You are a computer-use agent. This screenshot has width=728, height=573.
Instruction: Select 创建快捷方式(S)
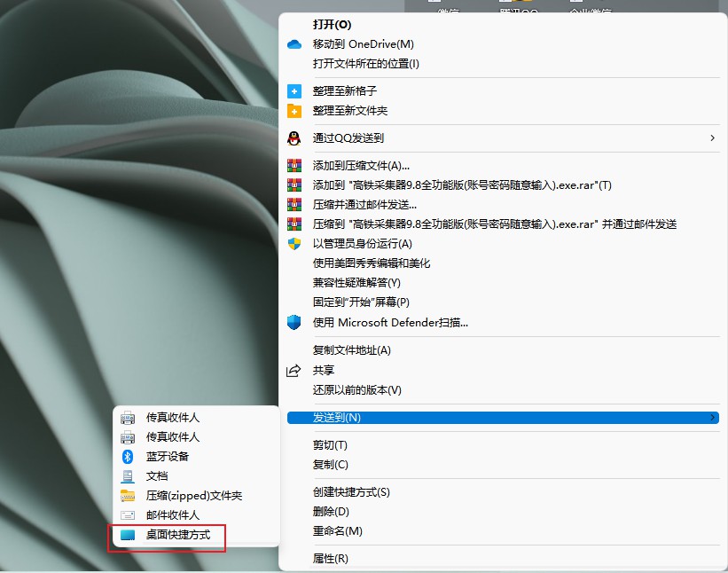[x=351, y=492]
